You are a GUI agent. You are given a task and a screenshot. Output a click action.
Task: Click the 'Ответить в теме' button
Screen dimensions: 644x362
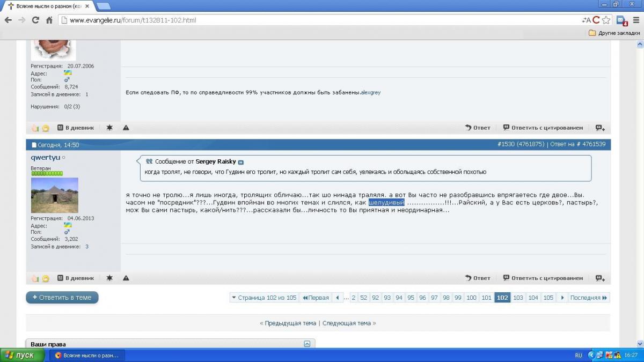click(62, 298)
